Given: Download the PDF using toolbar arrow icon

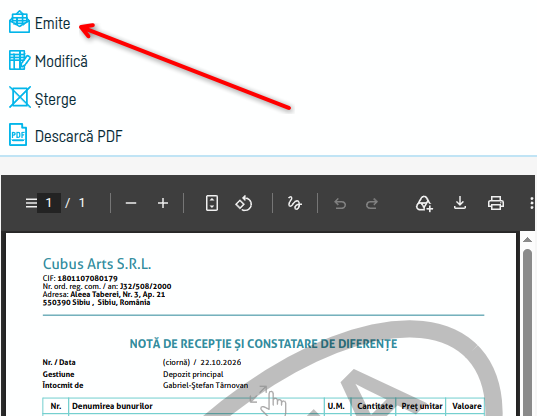Looking at the screenshot, I should [460, 203].
